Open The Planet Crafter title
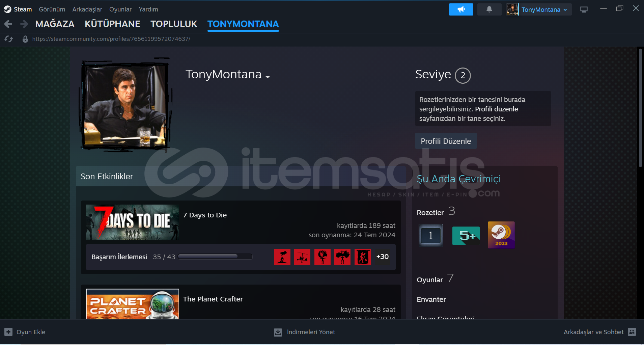644x345 pixels. coord(213,299)
